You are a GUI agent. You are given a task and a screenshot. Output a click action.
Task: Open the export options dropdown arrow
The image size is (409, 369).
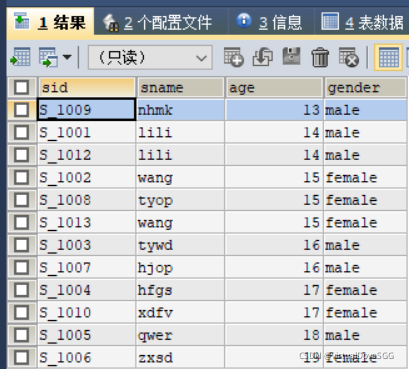(67, 57)
